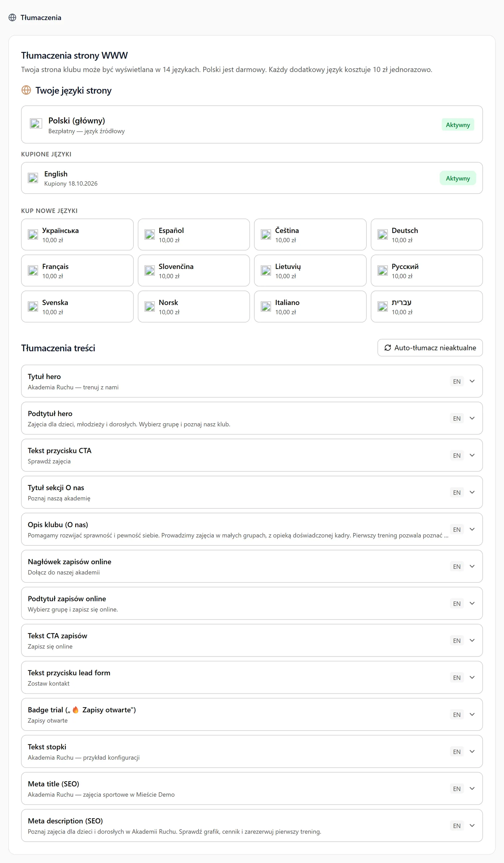Buy the Français language for 10,00 zł

pyautogui.click(x=77, y=270)
